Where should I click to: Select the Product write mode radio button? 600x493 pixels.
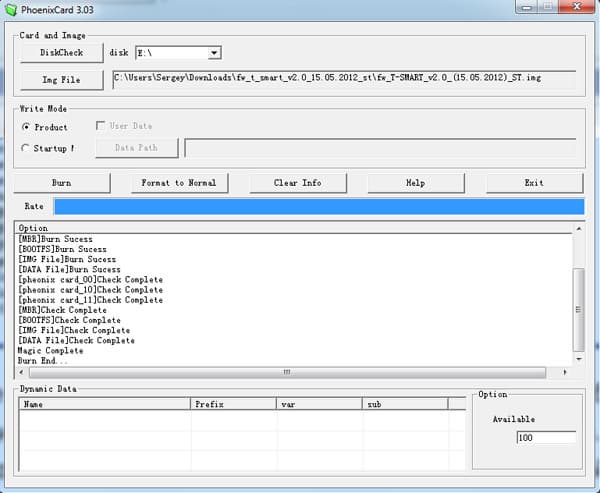tap(26, 127)
